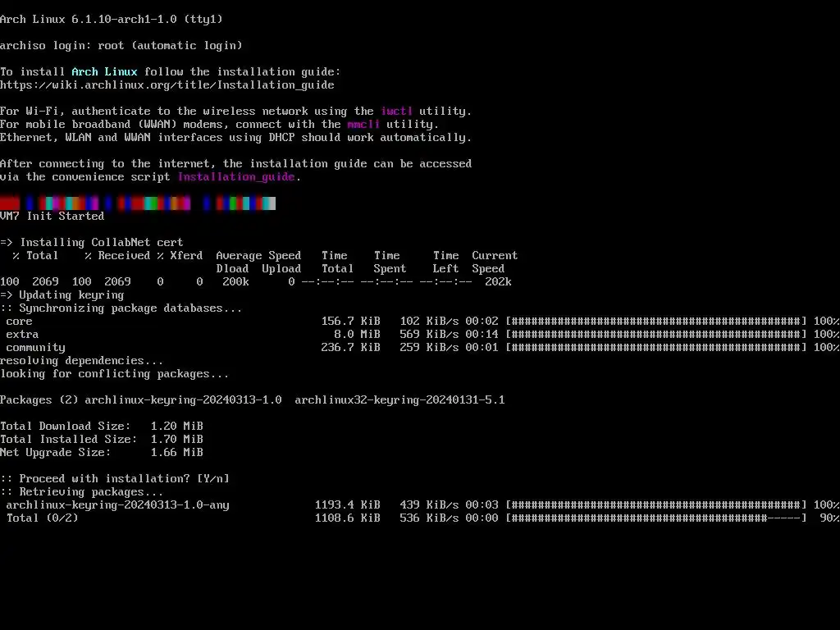Click the VM7 Init Started line
The width and height of the screenshot is (840, 630).
pyautogui.click(x=52, y=216)
